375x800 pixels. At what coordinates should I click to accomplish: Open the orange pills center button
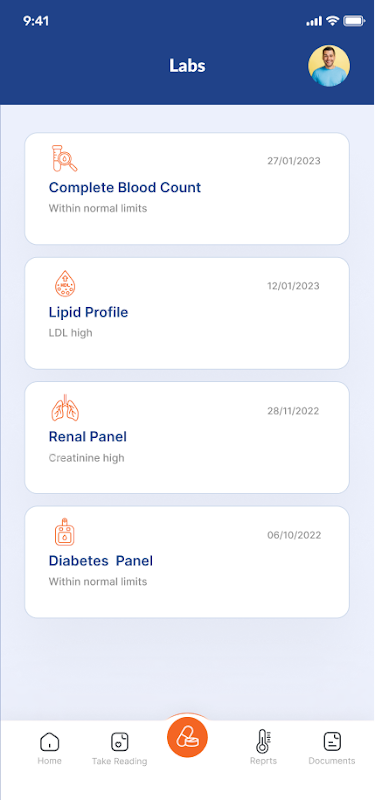[x=187, y=737]
